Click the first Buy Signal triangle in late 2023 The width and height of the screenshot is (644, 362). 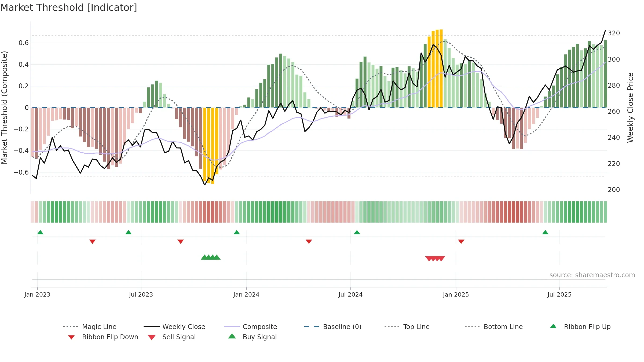coord(204,257)
